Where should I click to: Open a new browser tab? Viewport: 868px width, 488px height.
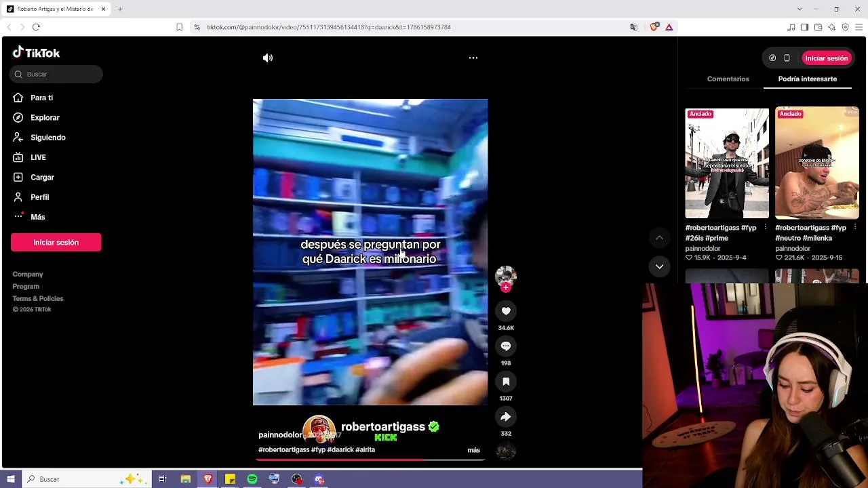coord(120,9)
